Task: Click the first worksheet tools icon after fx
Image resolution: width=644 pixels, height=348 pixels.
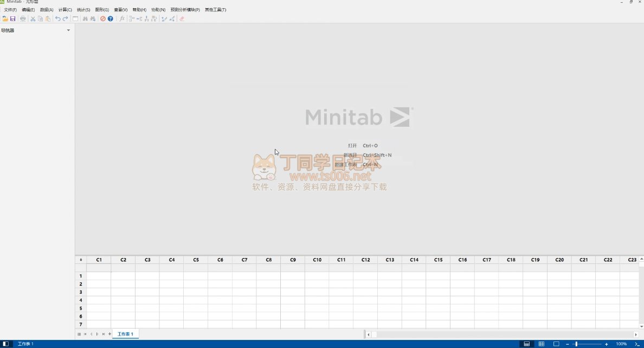Action: pyautogui.click(x=132, y=19)
